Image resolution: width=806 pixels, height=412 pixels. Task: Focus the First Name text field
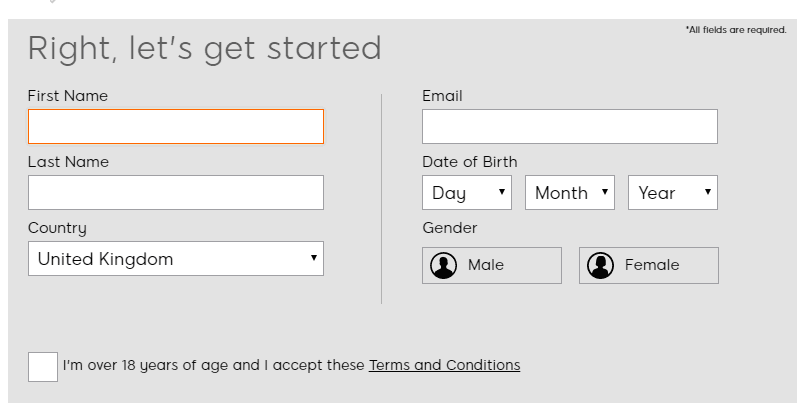(x=176, y=126)
